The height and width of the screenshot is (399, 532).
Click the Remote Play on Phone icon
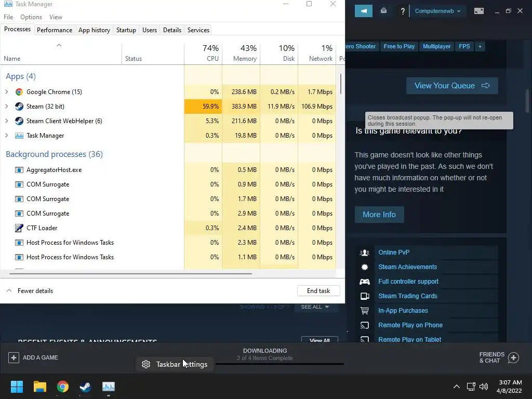pos(365,325)
